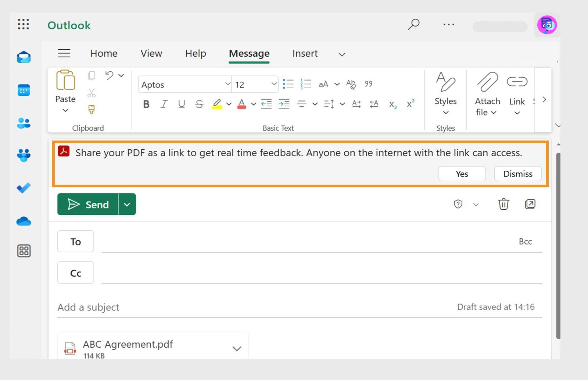Toggle bold formatting

[146, 104]
